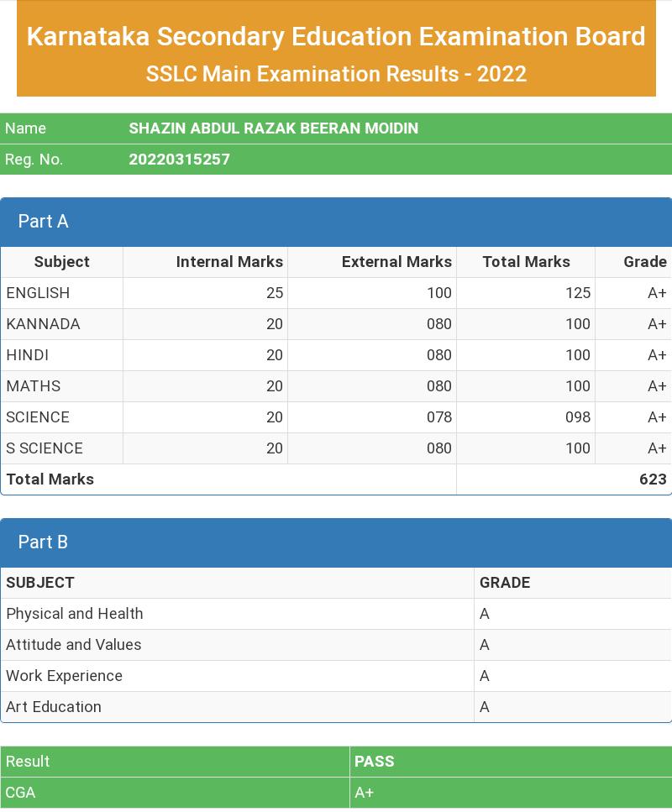This screenshot has height=812, width=672.
Task: Click the CGA label
Action: 20,793
